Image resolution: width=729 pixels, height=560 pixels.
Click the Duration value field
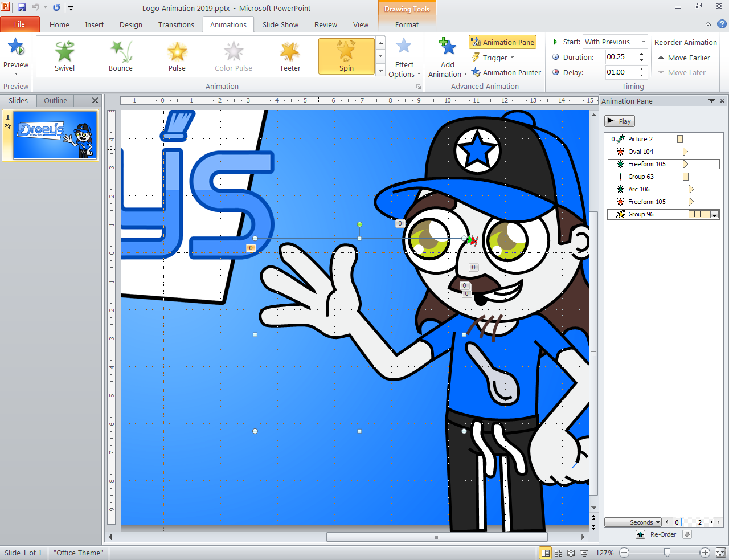[x=621, y=57]
